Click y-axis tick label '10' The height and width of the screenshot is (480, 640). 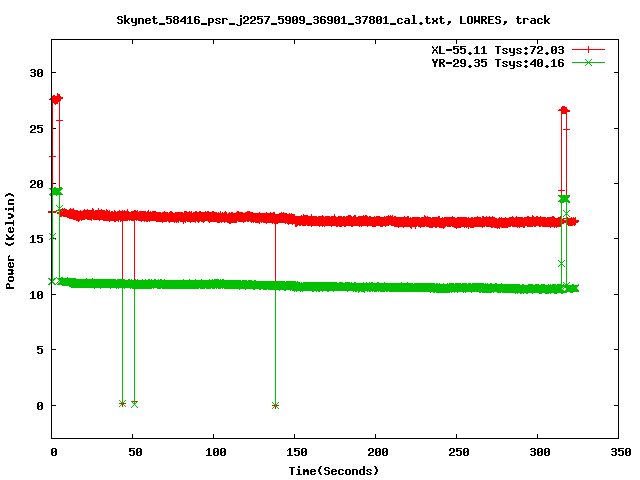click(36, 294)
